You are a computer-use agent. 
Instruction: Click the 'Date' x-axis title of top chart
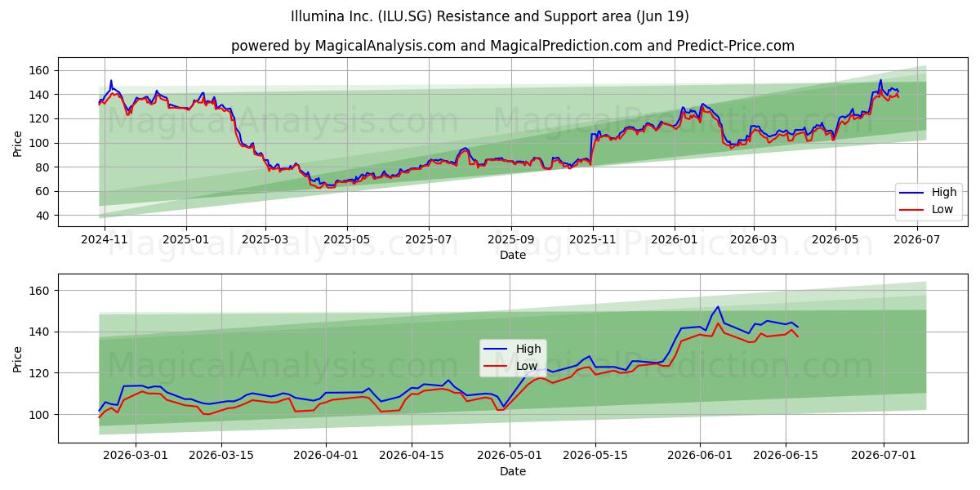(512, 256)
